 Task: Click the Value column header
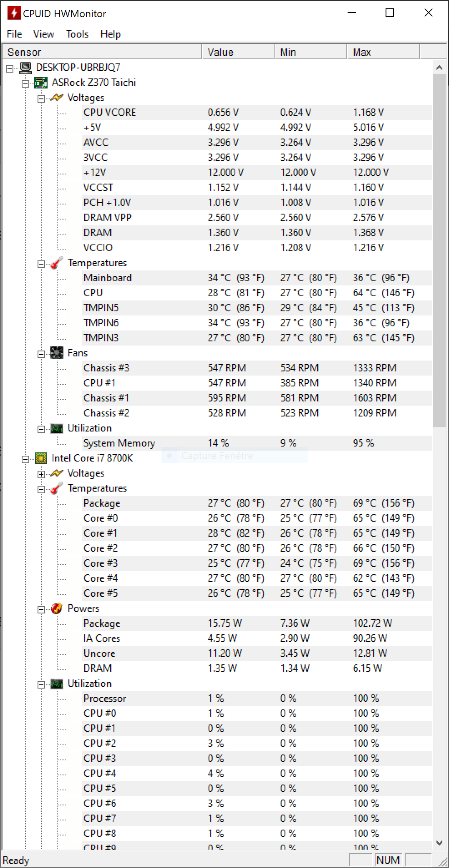tap(238, 52)
